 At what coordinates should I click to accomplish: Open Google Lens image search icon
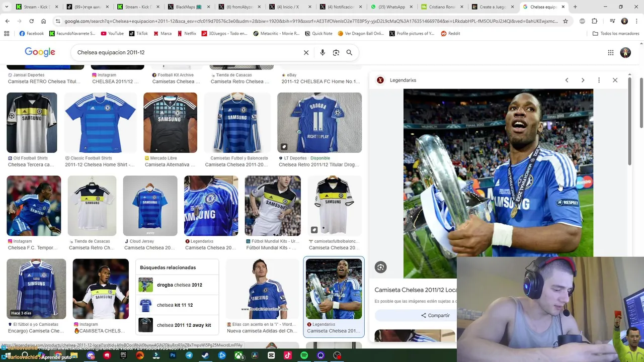tap(336, 52)
